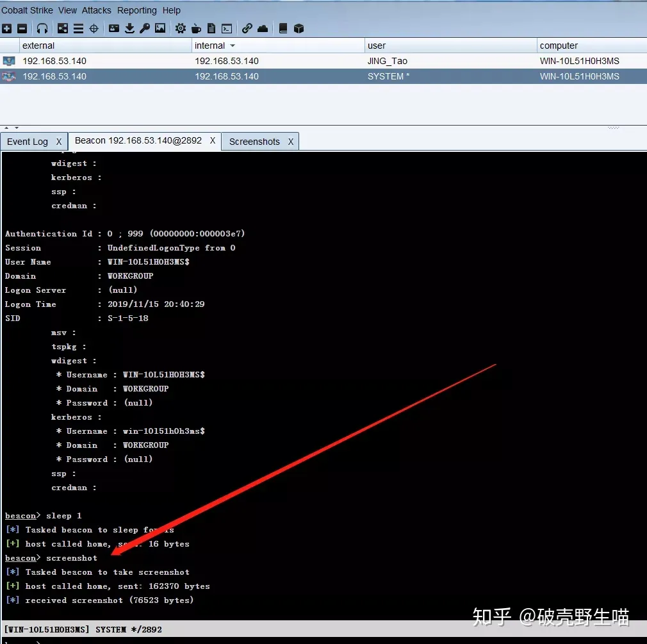Screen dimensions: 647x644
Task: Open the Reporting menu
Action: (137, 10)
